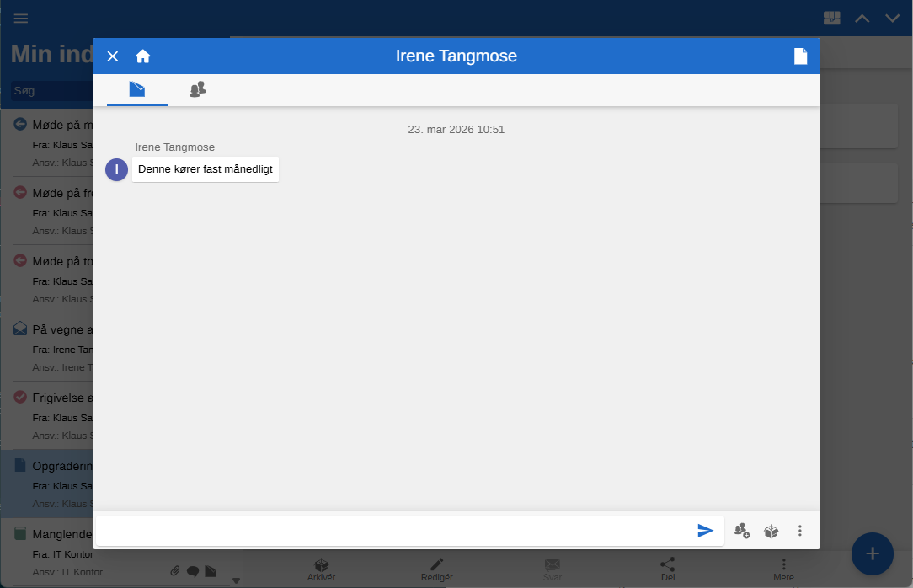913x588 pixels.
Task: Go to next item with down chevron
Action: (x=892, y=19)
